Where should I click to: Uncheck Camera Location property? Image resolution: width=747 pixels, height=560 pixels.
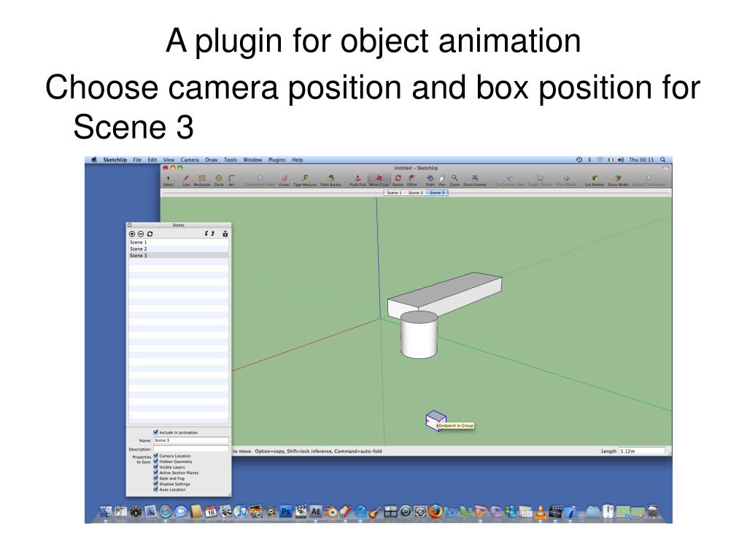[x=156, y=456]
